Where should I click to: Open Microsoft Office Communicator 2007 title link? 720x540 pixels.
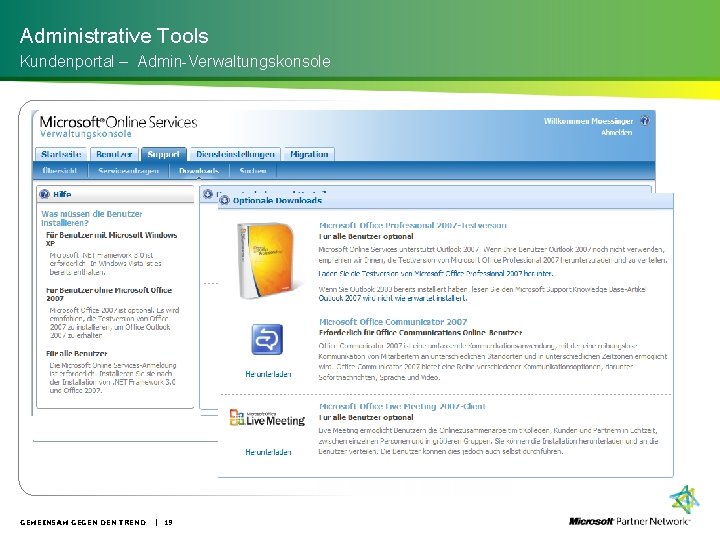[x=393, y=322]
